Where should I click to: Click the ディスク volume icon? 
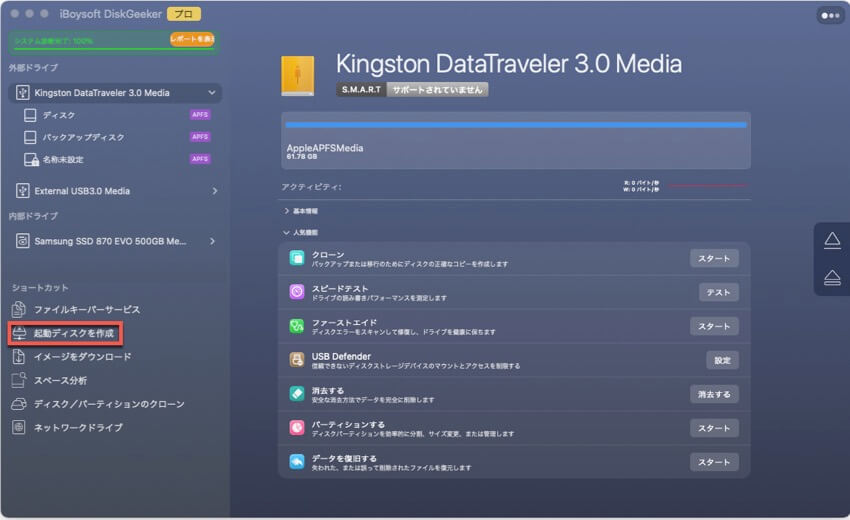[30, 115]
